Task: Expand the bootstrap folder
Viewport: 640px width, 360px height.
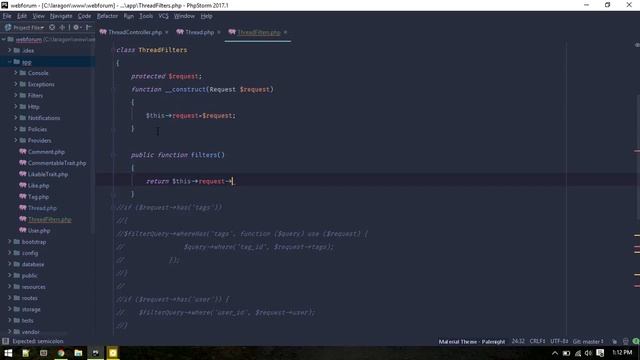Action: click(9, 242)
